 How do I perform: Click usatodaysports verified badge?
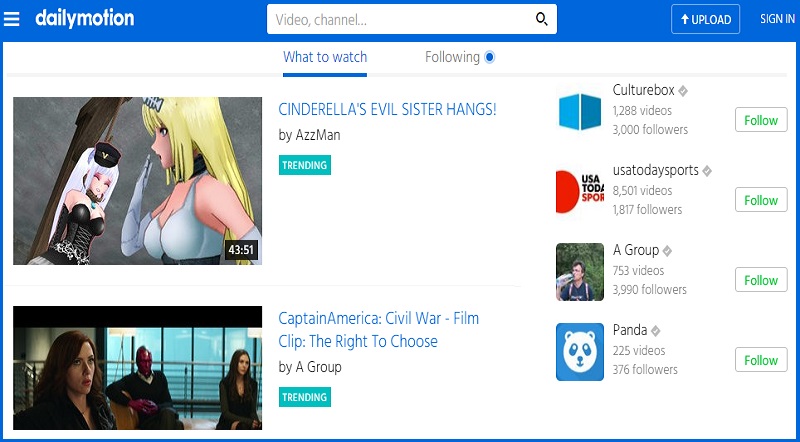coord(707,171)
